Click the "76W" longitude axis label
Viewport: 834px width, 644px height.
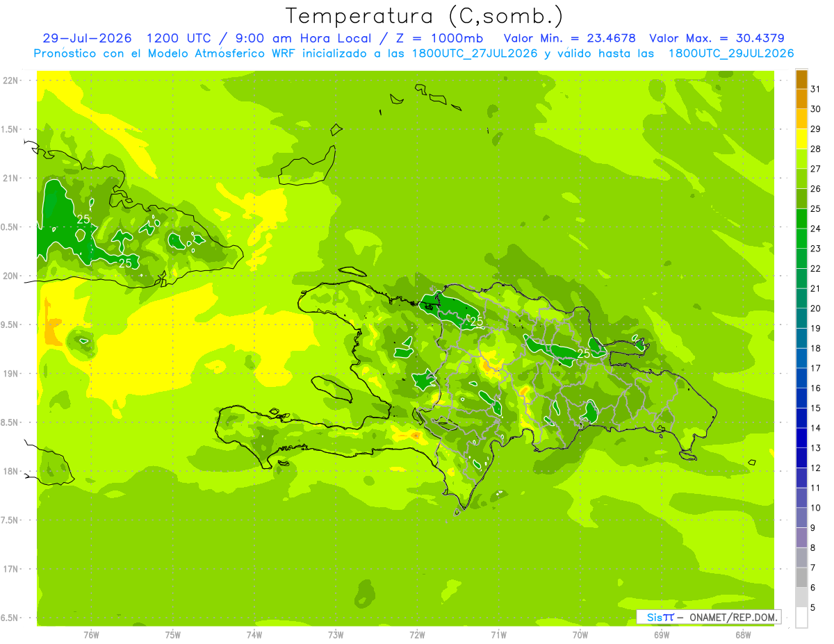pyautogui.click(x=91, y=634)
